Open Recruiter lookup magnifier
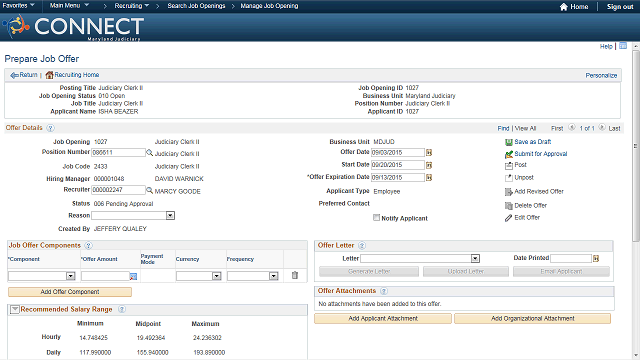 click(149, 190)
